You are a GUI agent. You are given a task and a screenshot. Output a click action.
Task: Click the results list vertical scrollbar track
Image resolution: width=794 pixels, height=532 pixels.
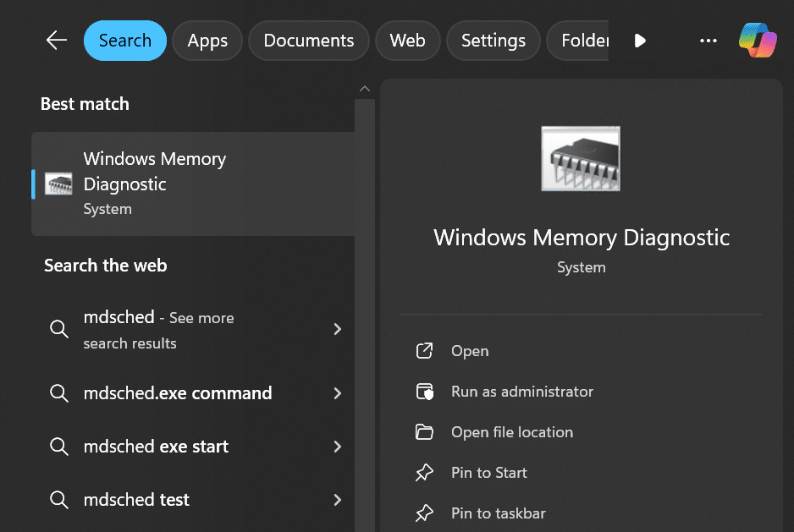pos(365,315)
